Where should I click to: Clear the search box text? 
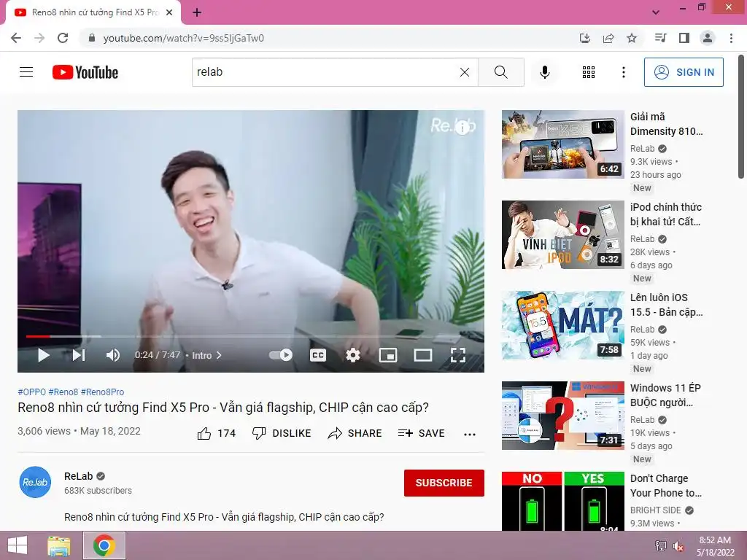(x=465, y=72)
